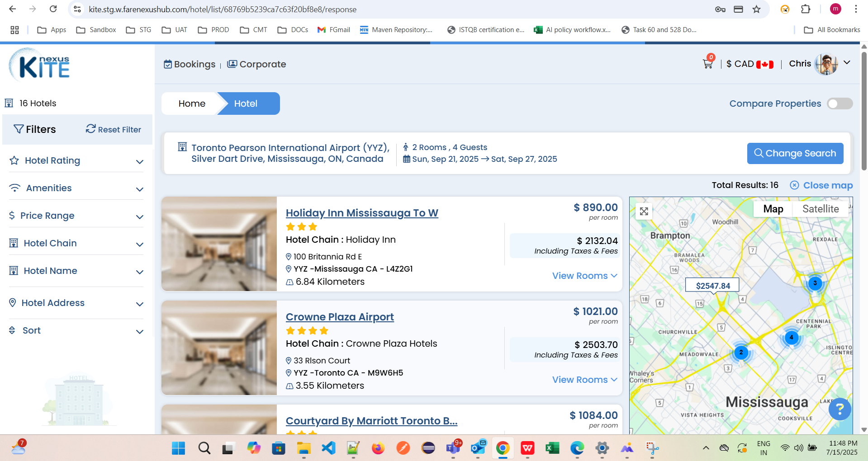Viewport: 868px width, 461px height.
Task: Click the browser address bar URL
Action: [x=223, y=9]
